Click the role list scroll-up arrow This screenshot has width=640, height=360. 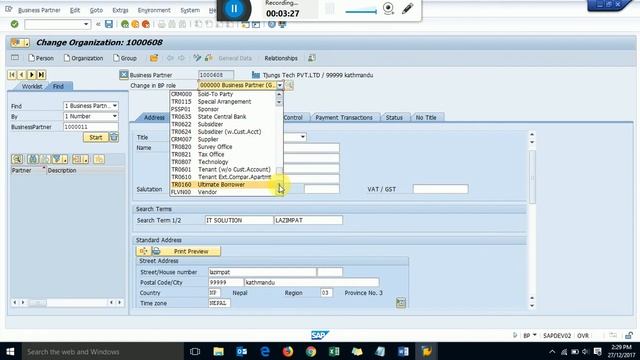tap(279, 94)
